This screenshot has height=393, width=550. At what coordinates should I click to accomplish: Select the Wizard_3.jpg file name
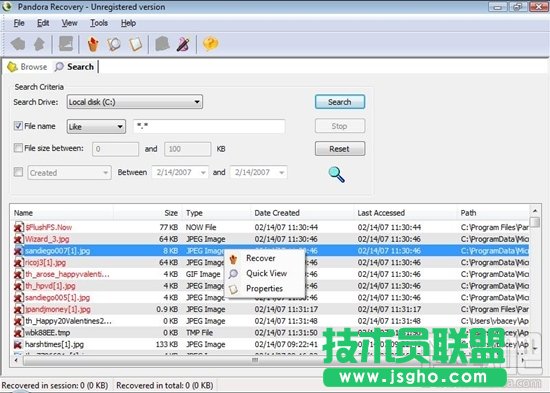[x=47, y=239]
